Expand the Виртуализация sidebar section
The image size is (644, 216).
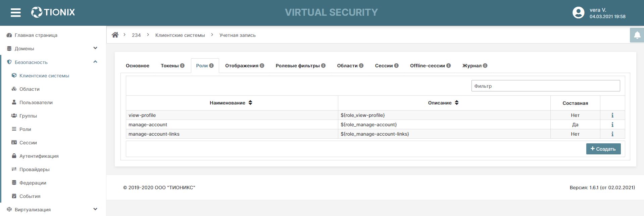tap(95, 209)
